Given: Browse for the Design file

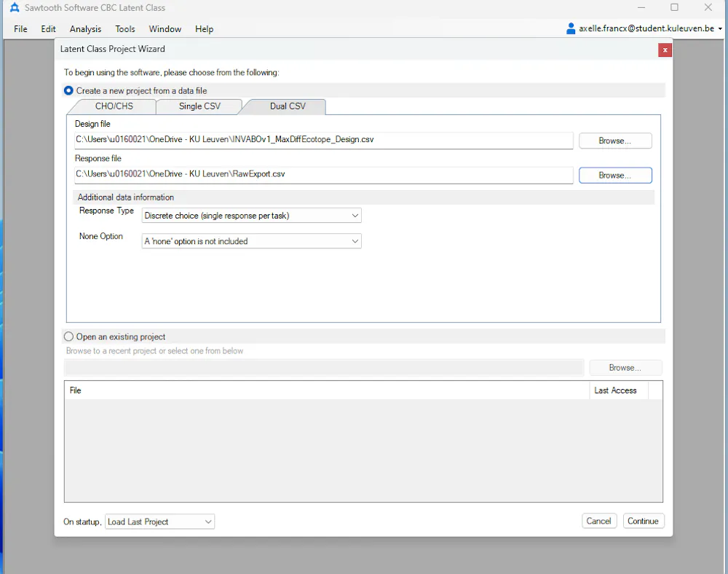Looking at the screenshot, I should click(615, 141).
